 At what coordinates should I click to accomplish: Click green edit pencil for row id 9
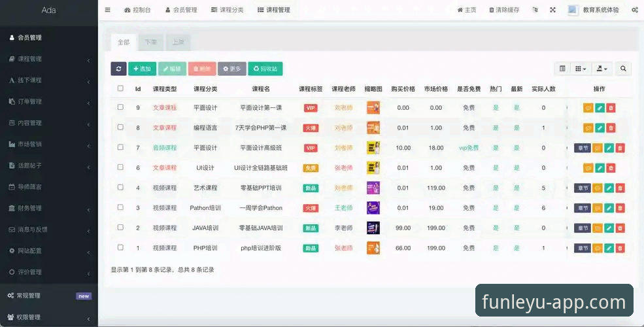pos(600,108)
